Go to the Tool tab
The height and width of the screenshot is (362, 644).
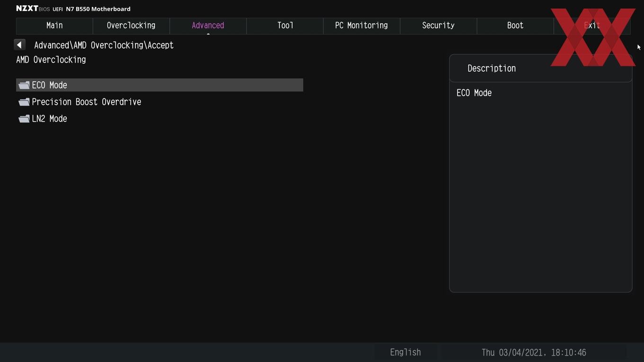pos(285,26)
